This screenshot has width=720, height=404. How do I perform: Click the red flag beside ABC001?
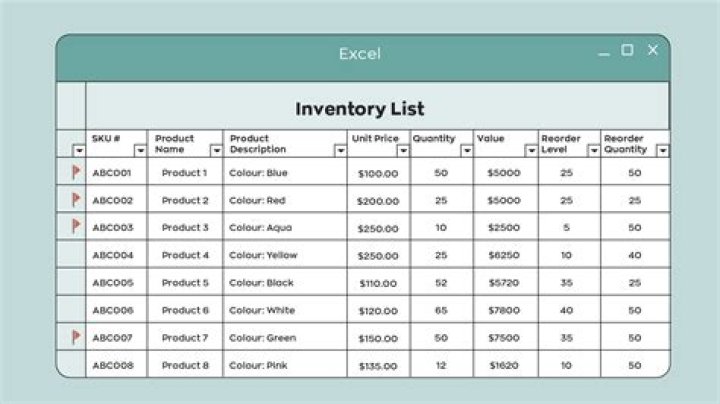(x=76, y=172)
